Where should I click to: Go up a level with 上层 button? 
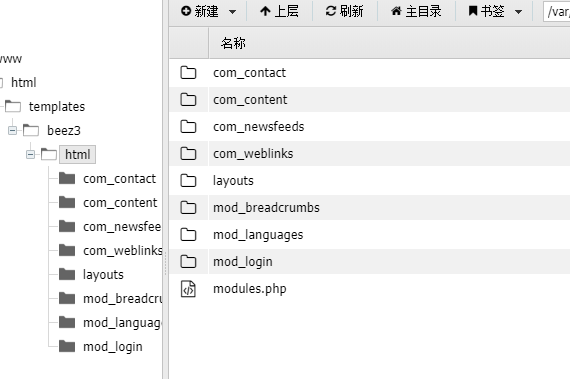click(279, 11)
